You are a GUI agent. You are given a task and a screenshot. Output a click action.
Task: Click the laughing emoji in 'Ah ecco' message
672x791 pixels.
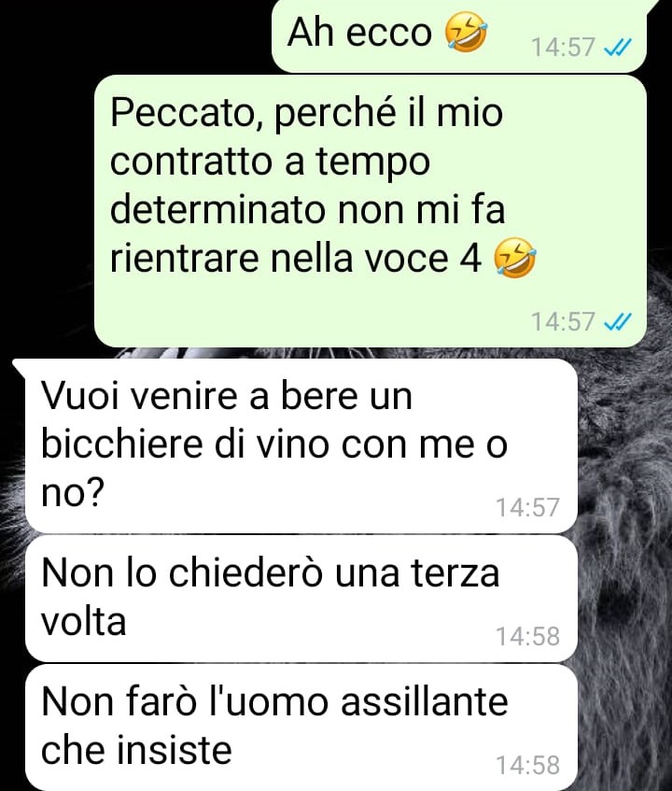pyautogui.click(x=466, y=33)
